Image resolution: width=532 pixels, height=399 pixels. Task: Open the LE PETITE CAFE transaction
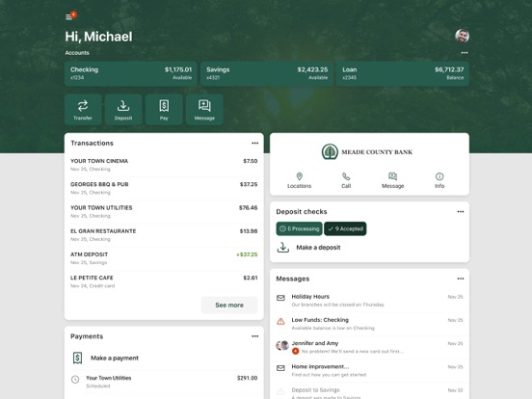coord(164,281)
